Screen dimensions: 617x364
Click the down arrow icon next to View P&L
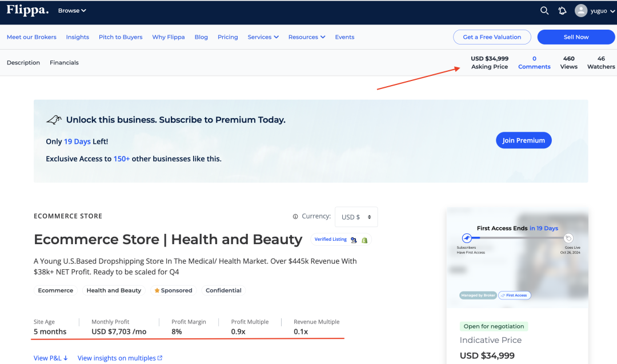tap(66, 358)
